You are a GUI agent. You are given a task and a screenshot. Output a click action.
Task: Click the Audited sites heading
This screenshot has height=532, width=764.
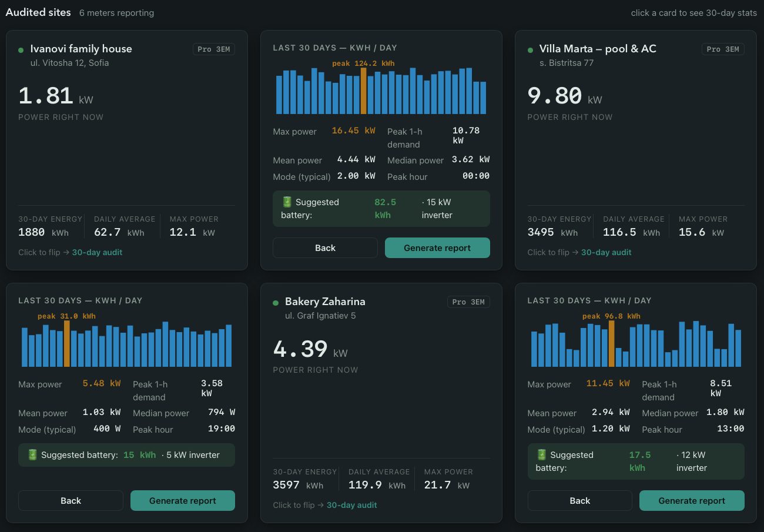(38, 12)
